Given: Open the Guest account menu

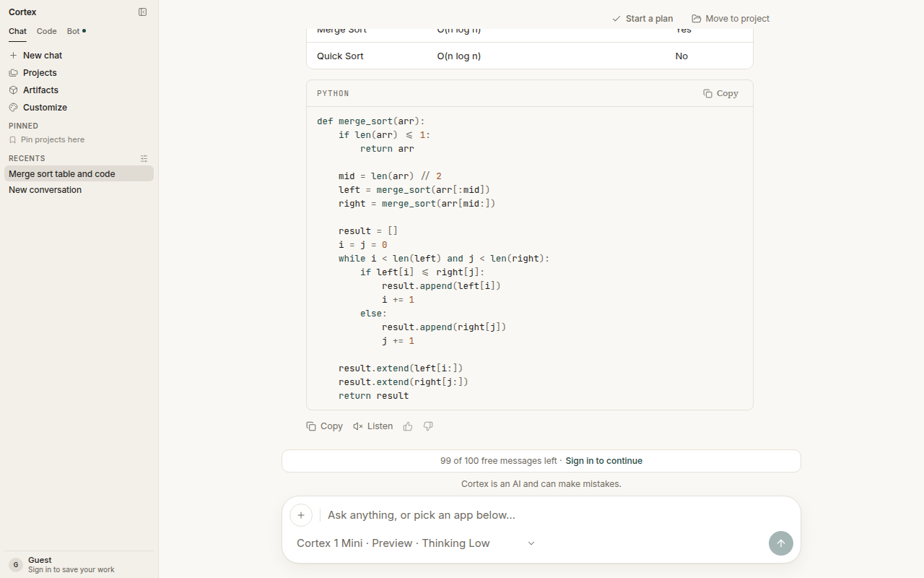Looking at the screenshot, I should (79, 565).
